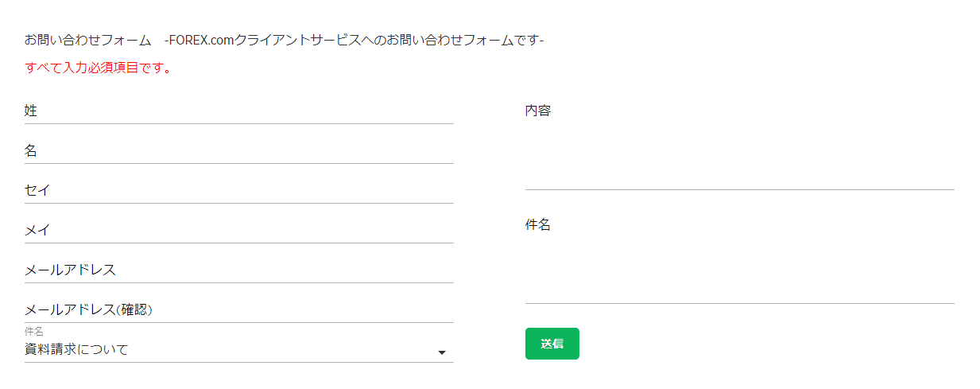
Task: Click the underline beneath the right 件名 area
Action: (x=739, y=303)
